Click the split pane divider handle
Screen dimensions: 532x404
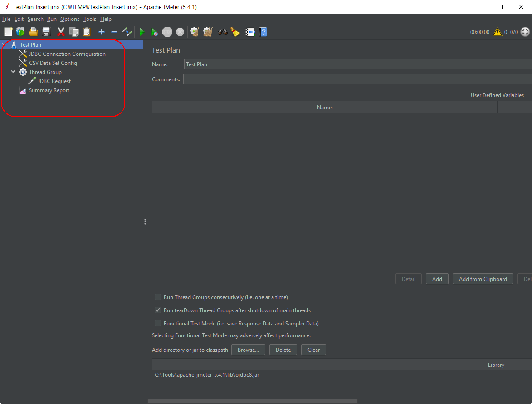point(145,222)
